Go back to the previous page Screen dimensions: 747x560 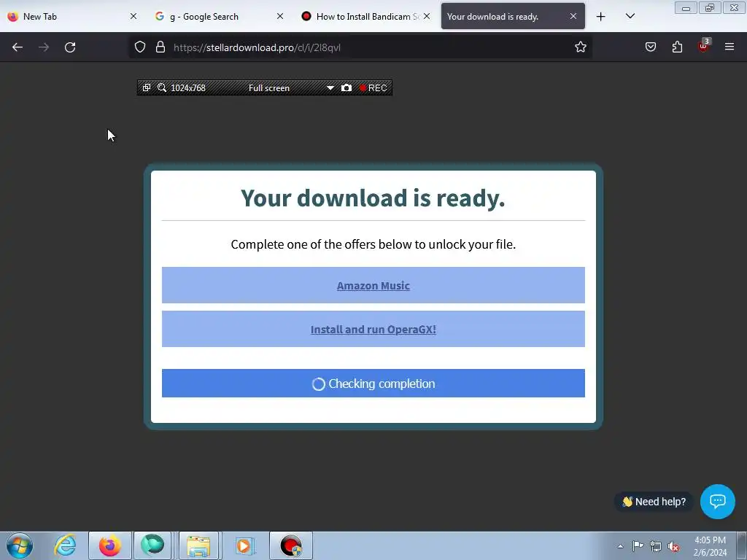pos(18,47)
